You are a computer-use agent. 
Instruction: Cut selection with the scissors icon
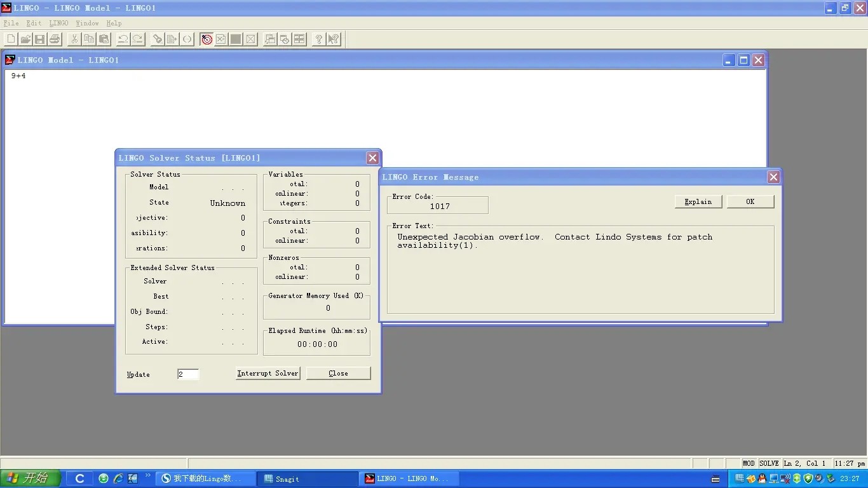(74, 39)
